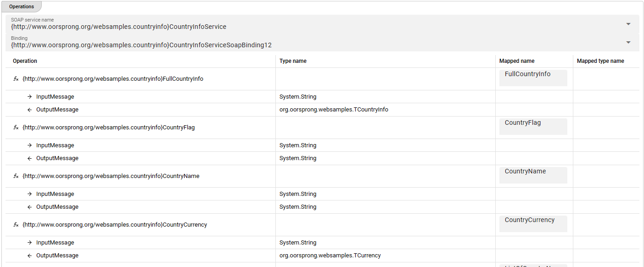Expand the Binding dropdown arrow
644x267 pixels.
coord(628,42)
